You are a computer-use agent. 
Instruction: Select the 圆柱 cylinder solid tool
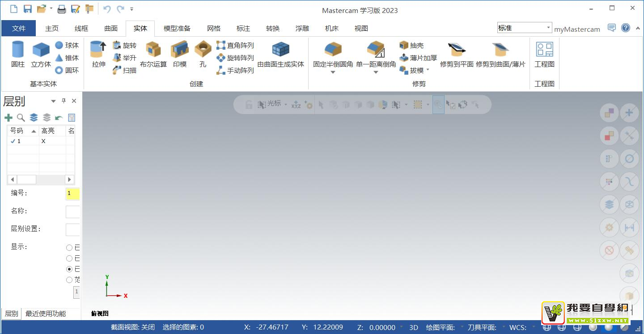[x=18, y=55]
